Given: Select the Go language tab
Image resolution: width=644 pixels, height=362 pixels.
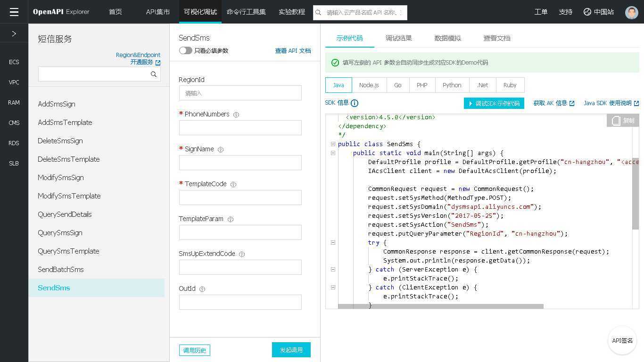Looking at the screenshot, I should click(398, 85).
